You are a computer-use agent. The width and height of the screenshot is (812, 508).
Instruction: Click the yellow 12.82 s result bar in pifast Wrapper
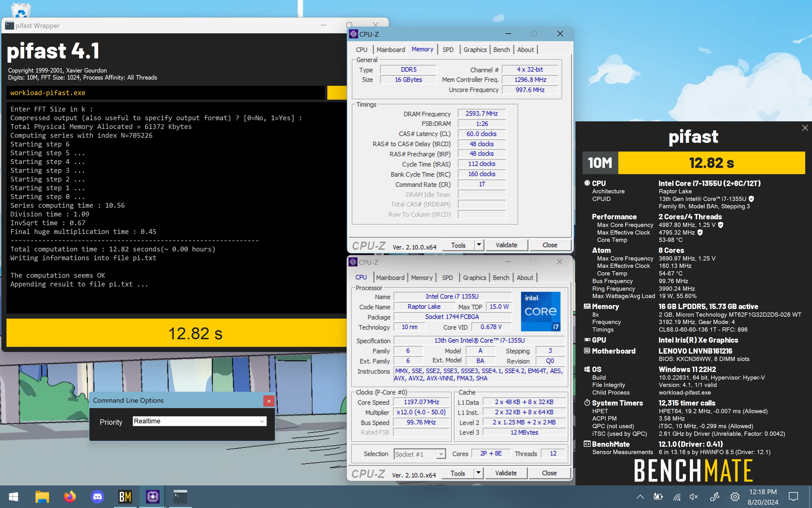[176, 333]
